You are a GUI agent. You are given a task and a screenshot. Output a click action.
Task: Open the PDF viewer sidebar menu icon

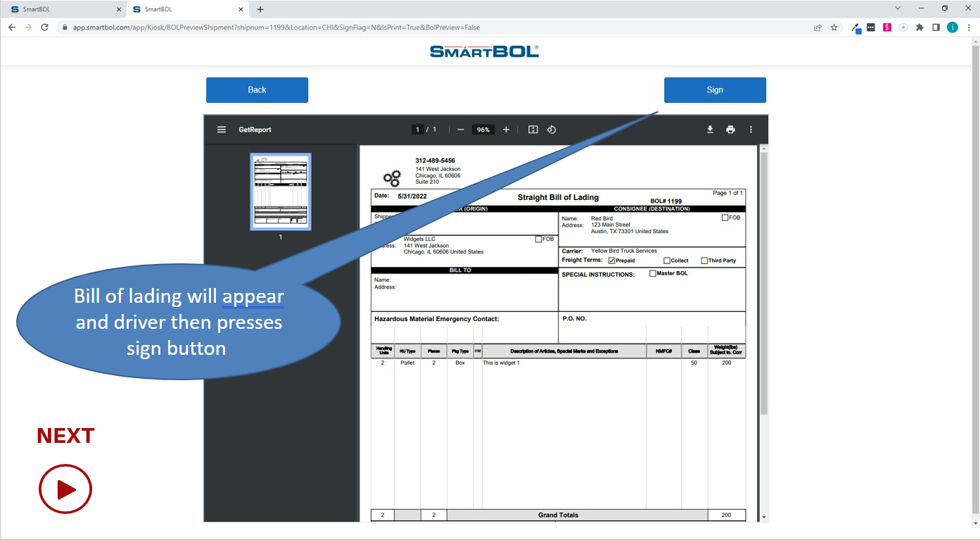coord(222,130)
